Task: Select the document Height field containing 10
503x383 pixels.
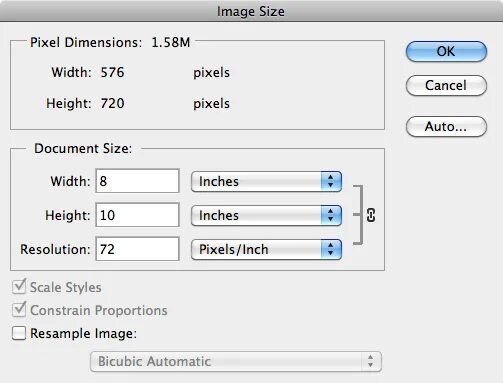Action: click(138, 215)
